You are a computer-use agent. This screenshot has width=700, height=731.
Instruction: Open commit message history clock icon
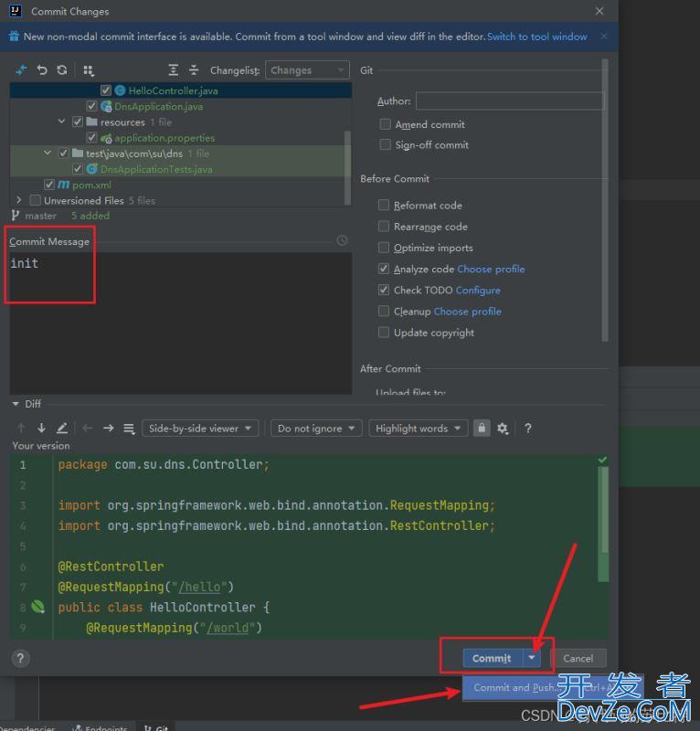click(342, 240)
